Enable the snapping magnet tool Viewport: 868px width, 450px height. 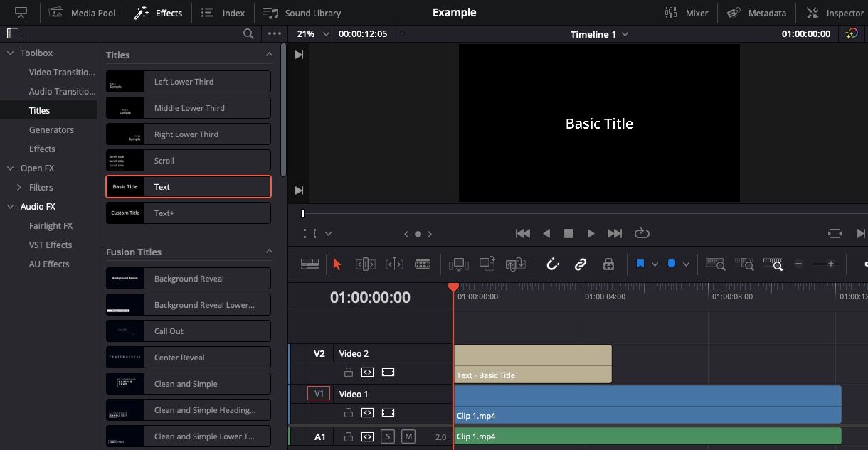point(553,264)
